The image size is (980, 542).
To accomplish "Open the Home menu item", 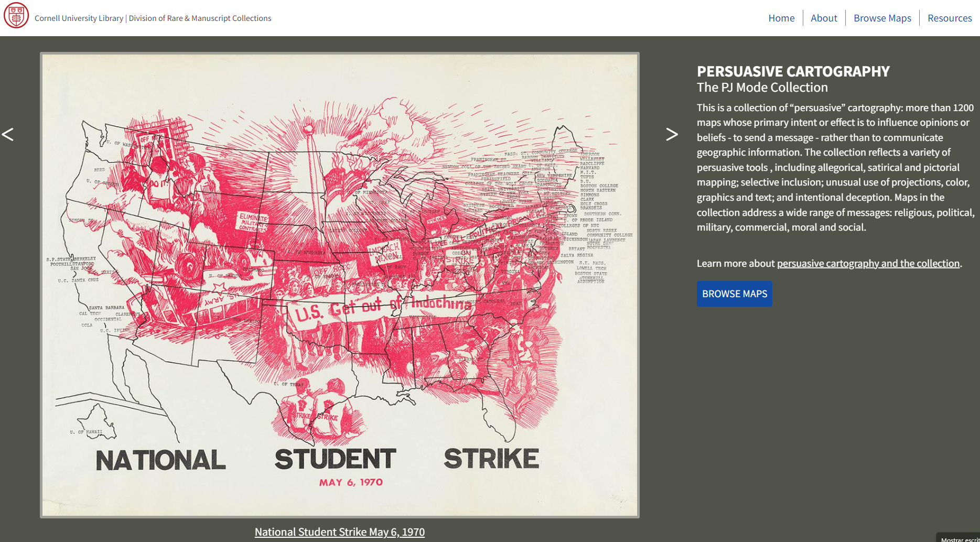I will (x=781, y=18).
